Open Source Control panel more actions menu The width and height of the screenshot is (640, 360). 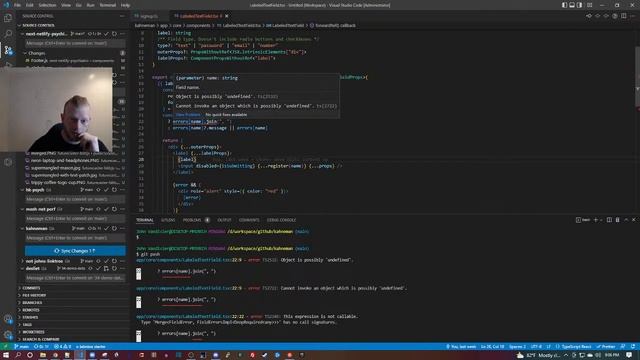click(122, 16)
